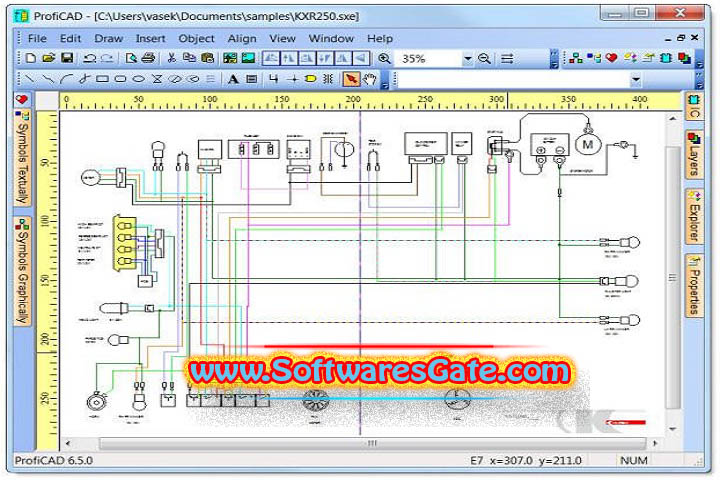Zoom in with the magnifier plus icon

[x=384, y=58]
